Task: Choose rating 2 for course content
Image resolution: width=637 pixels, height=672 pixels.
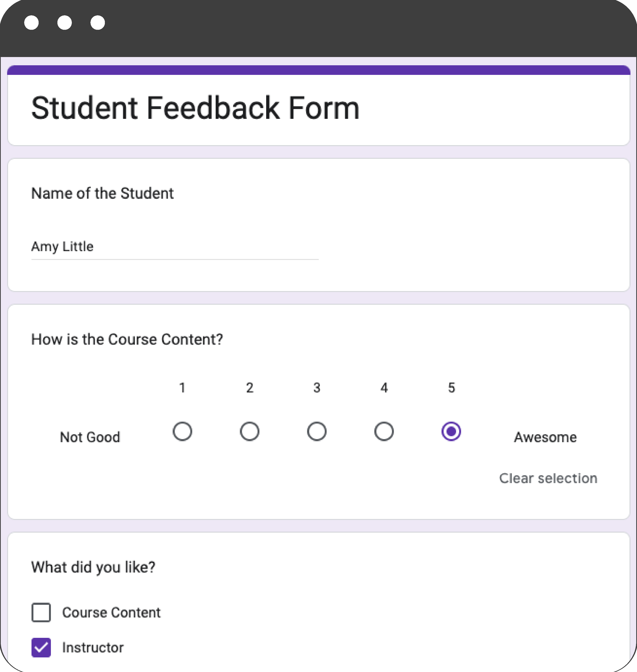Action: [250, 431]
